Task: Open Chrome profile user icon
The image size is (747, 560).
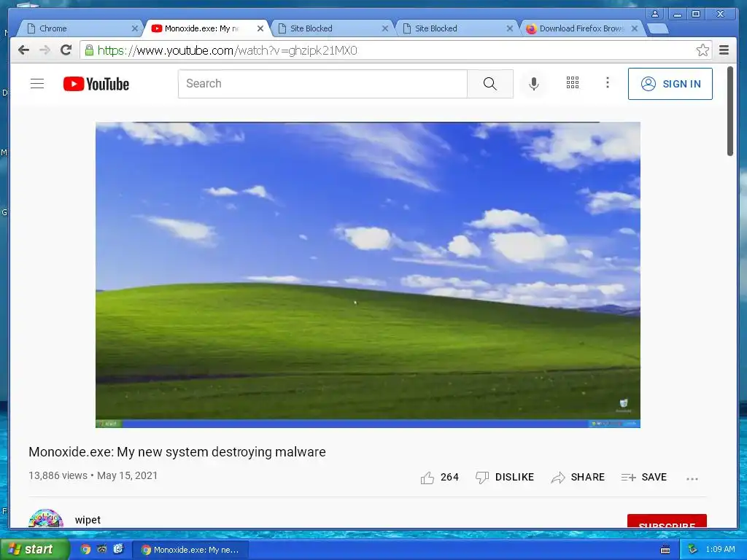Action: tap(655, 14)
